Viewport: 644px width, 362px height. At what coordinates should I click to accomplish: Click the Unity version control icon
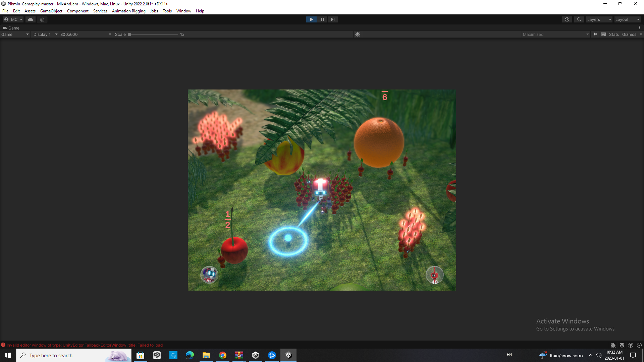(42, 19)
